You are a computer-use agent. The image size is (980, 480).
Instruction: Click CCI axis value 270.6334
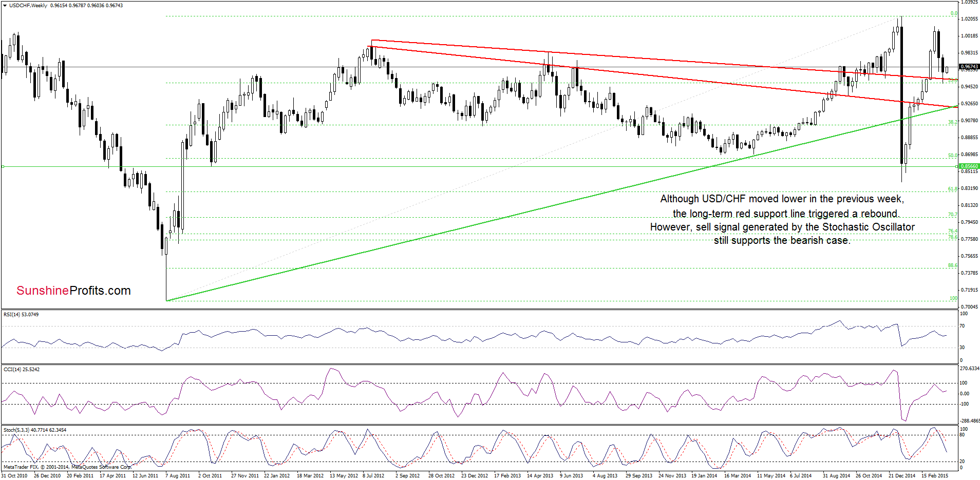(x=969, y=369)
